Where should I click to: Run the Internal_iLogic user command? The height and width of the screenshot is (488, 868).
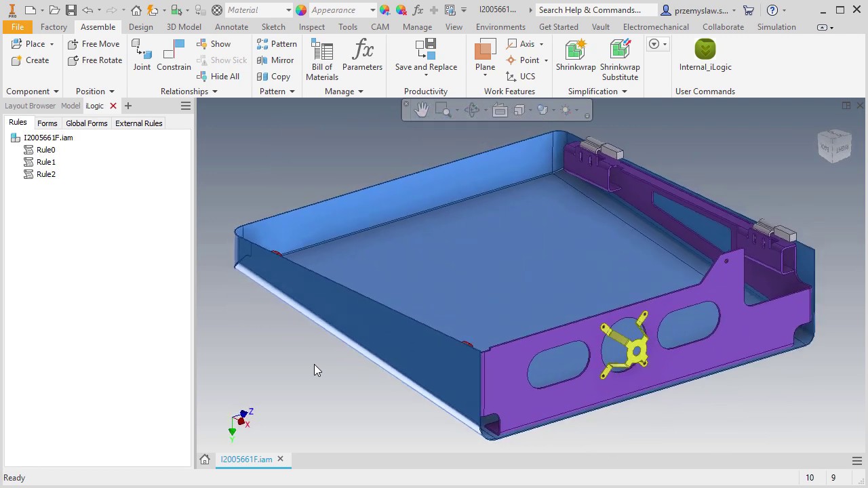(705, 56)
